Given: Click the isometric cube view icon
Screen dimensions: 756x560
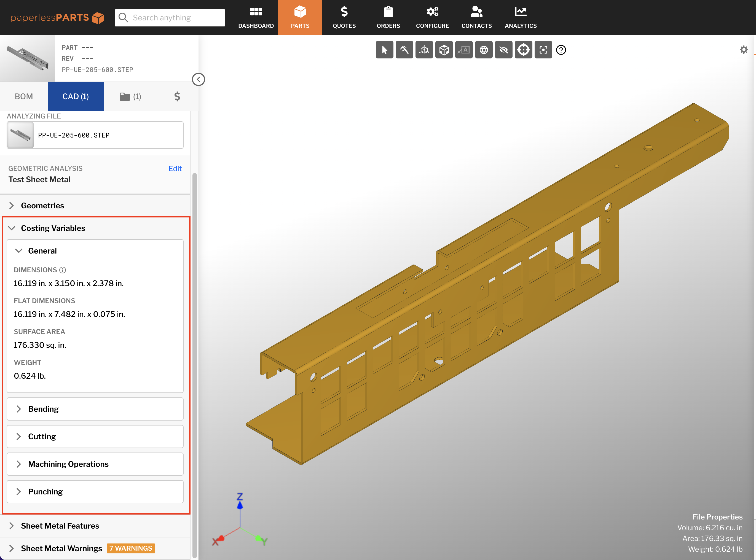Looking at the screenshot, I should [x=444, y=50].
